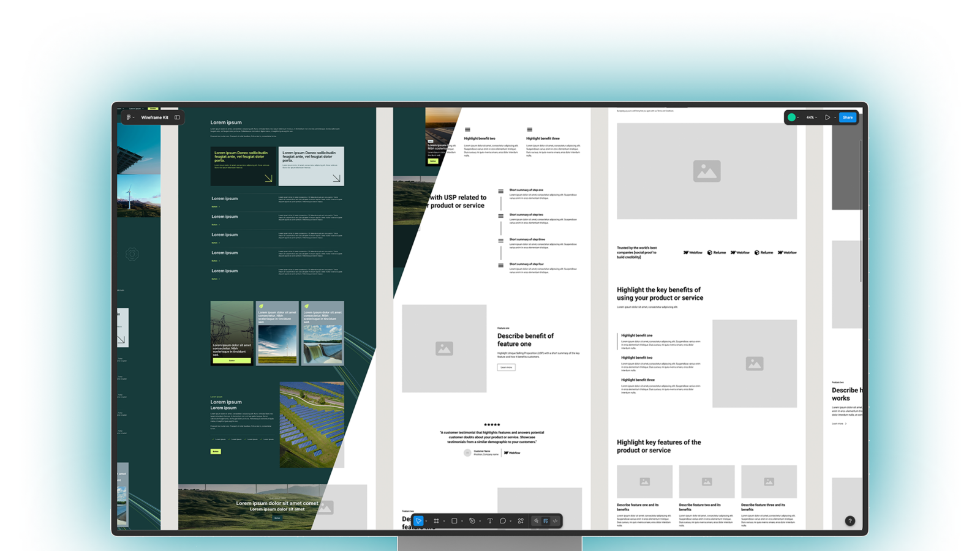This screenshot has width=980, height=551.
Task: Click the hamburger icon above Highlight benefit two
Action: coord(467,130)
